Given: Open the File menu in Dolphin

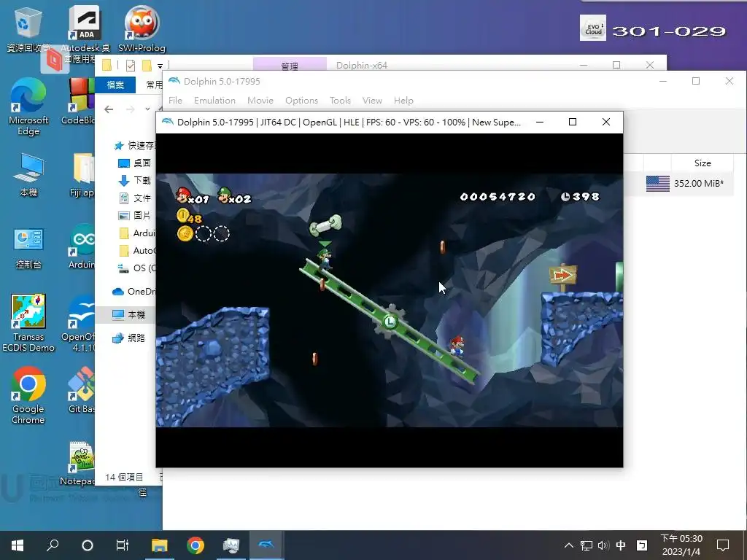Looking at the screenshot, I should [x=175, y=101].
